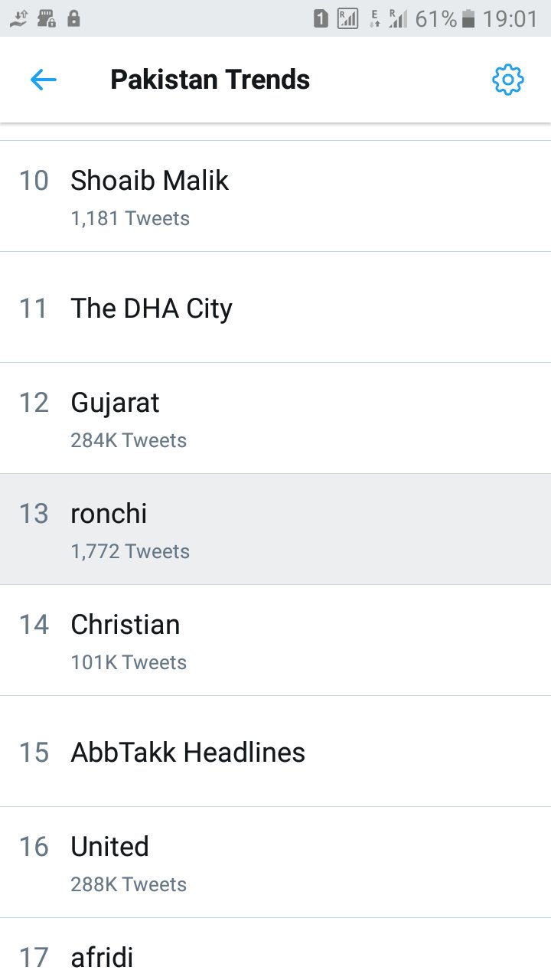Open the Gujarat trend
The height and width of the screenshot is (980, 551).
(115, 403)
